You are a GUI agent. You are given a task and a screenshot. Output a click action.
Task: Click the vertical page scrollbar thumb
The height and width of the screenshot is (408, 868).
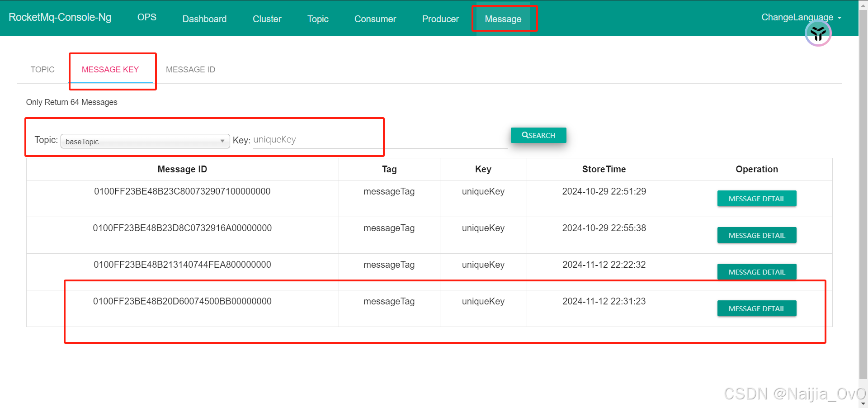tap(863, 194)
